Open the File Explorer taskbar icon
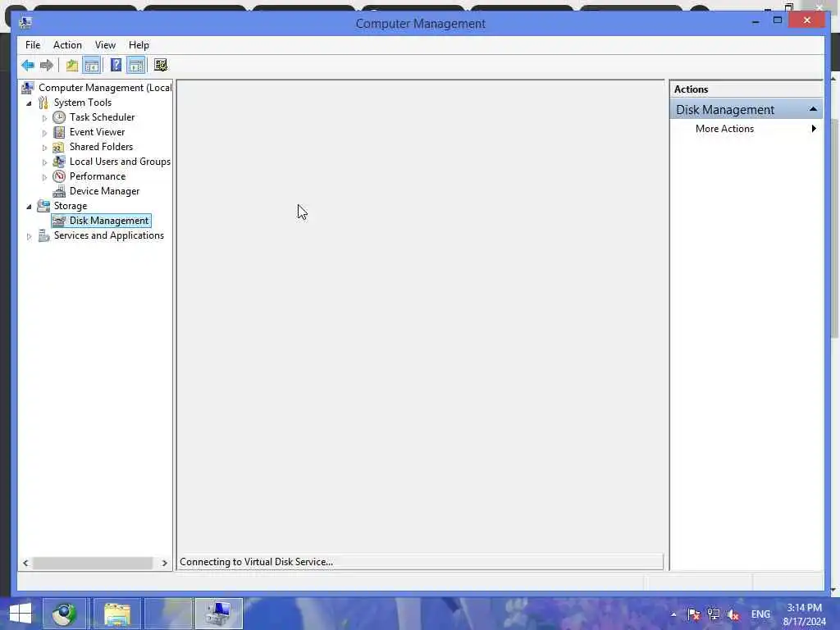This screenshot has height=630, width=840. tap(116, 614)
